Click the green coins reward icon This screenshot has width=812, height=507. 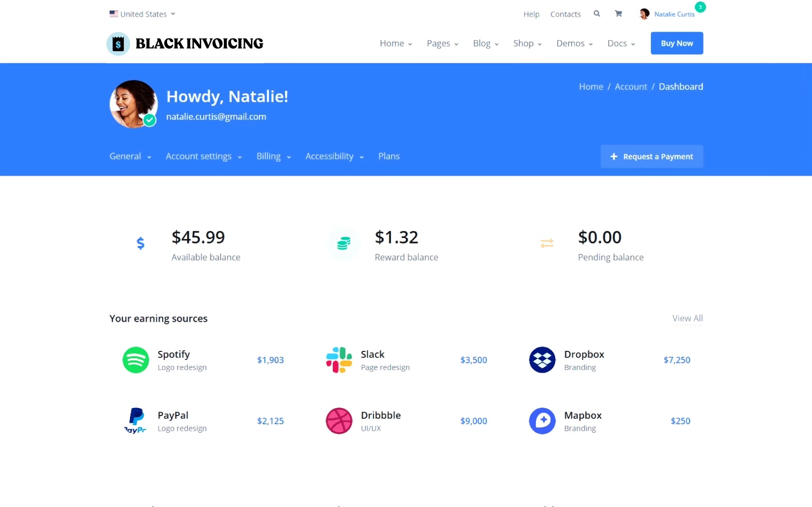point(344,243)
